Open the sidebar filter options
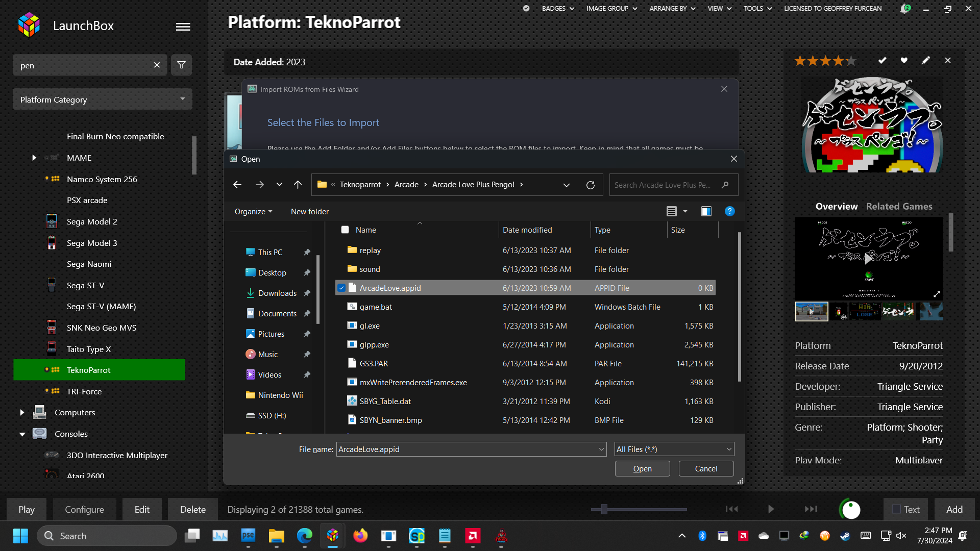 181,65
